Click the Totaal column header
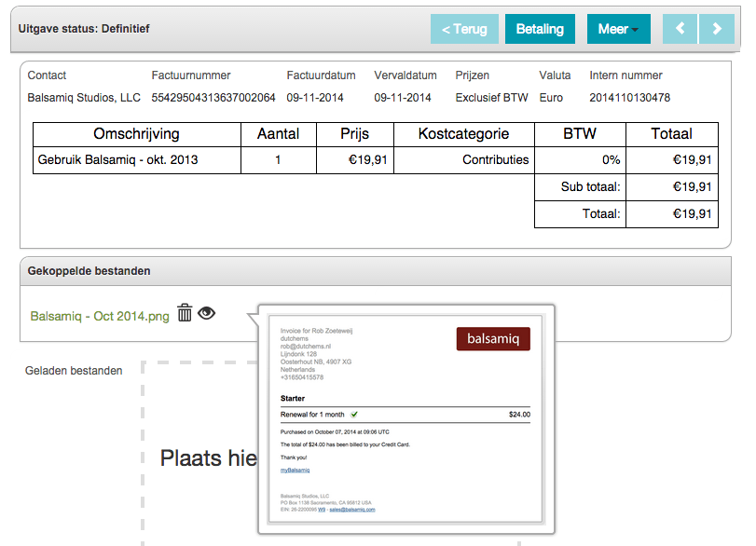 coord(671,134)
